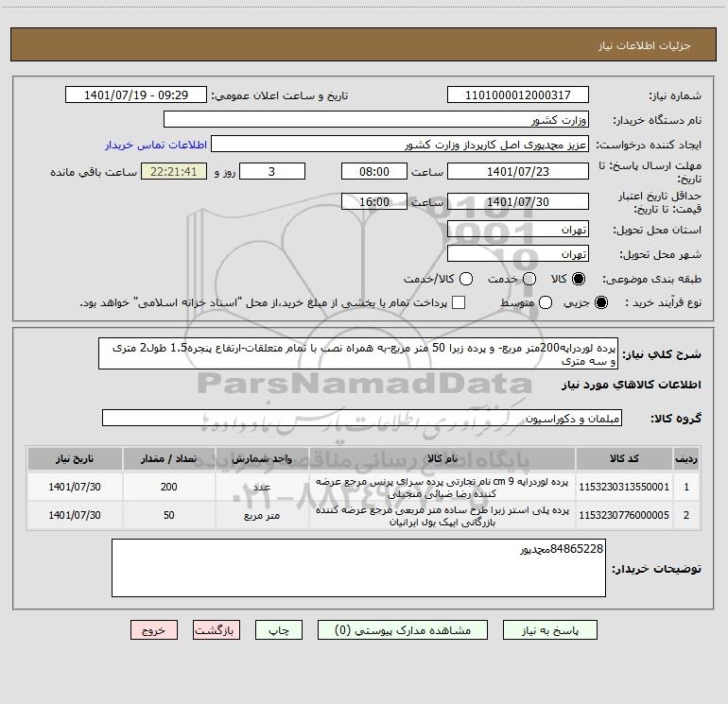The height and width of the screenshot is (704, 728).
Task: Click the days remaining field 3
Action: click(x=272, y=171)
